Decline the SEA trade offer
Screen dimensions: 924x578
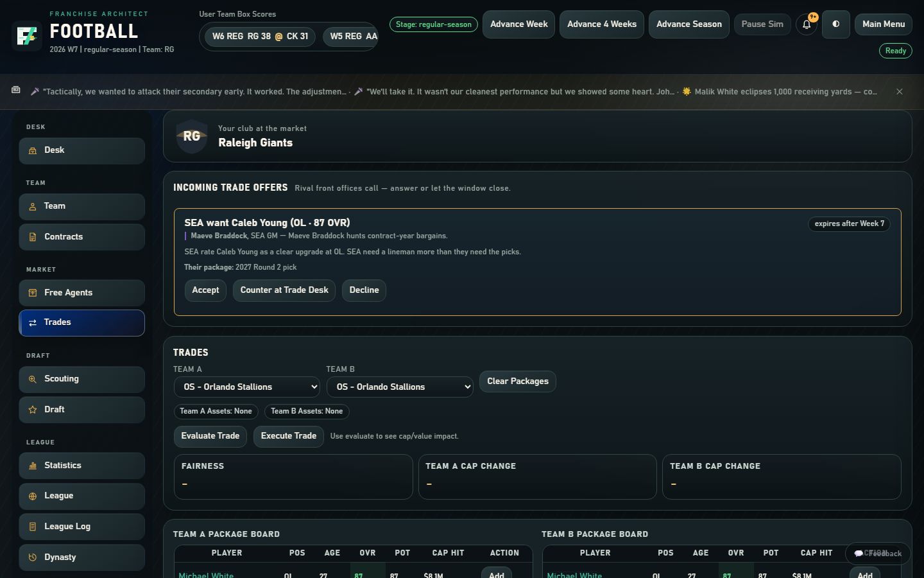[x=364, y=290]
